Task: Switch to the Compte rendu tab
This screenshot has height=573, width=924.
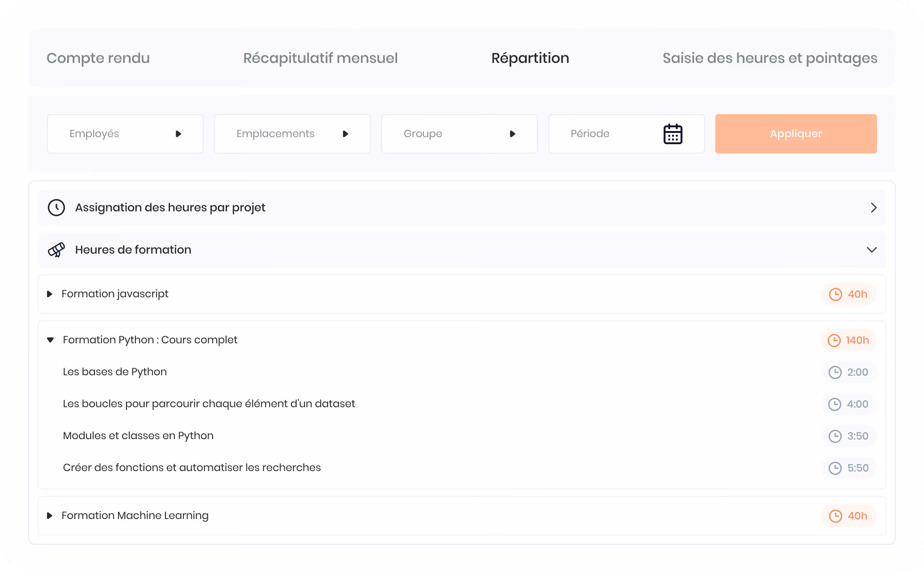Action: pos(98,58)
